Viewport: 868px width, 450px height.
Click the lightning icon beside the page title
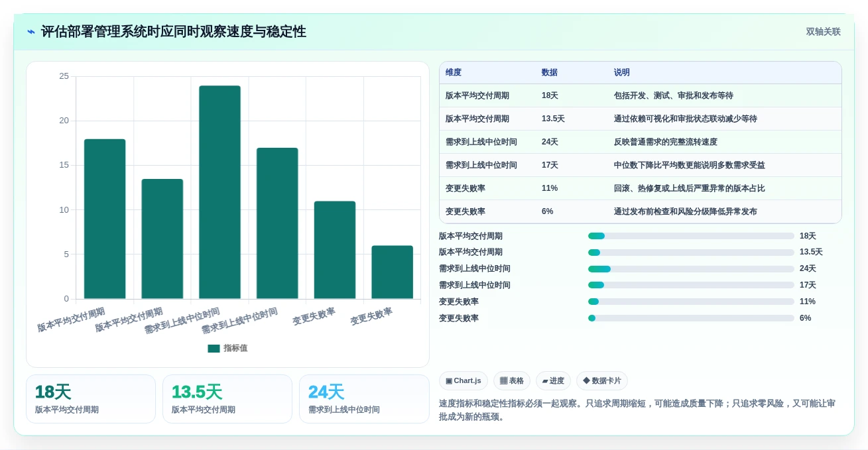pyautogui.click(x=31, y=32)
